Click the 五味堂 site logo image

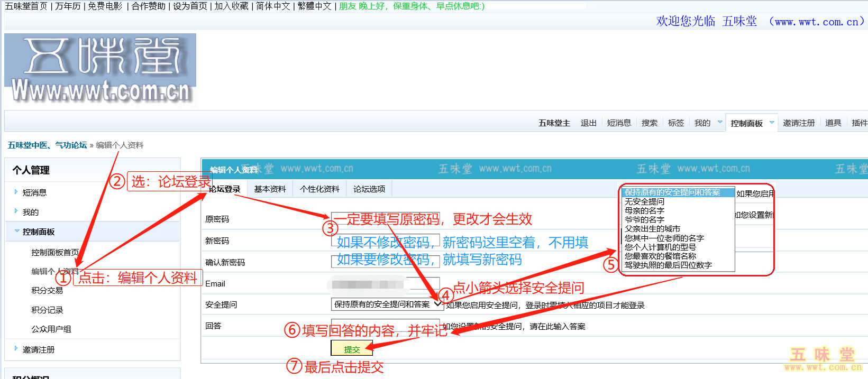[x=100, y=68]
